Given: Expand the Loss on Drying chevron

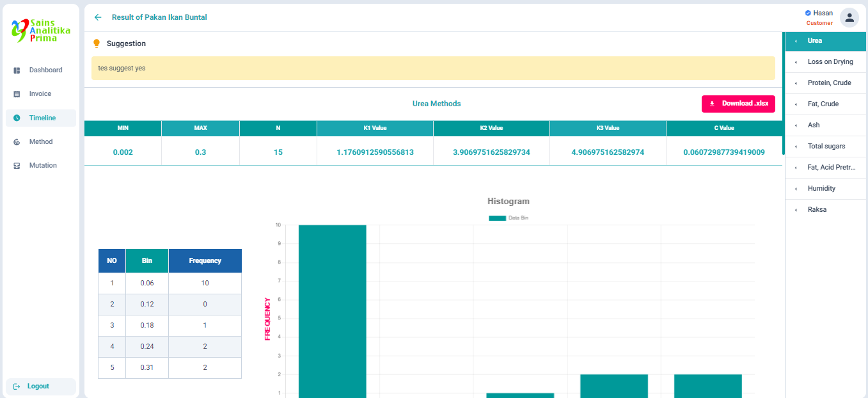Looking at the screenshot, I should [x=796, y=62].
